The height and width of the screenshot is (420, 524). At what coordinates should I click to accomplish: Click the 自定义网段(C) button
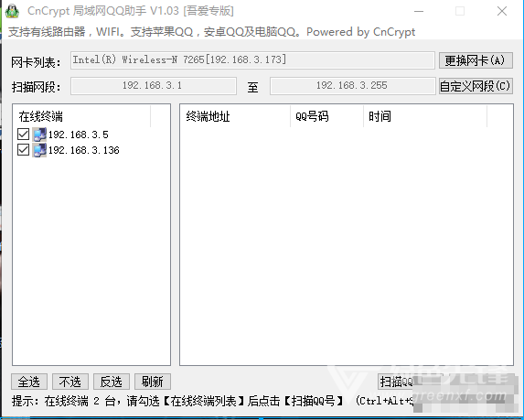tap(476, 86)
